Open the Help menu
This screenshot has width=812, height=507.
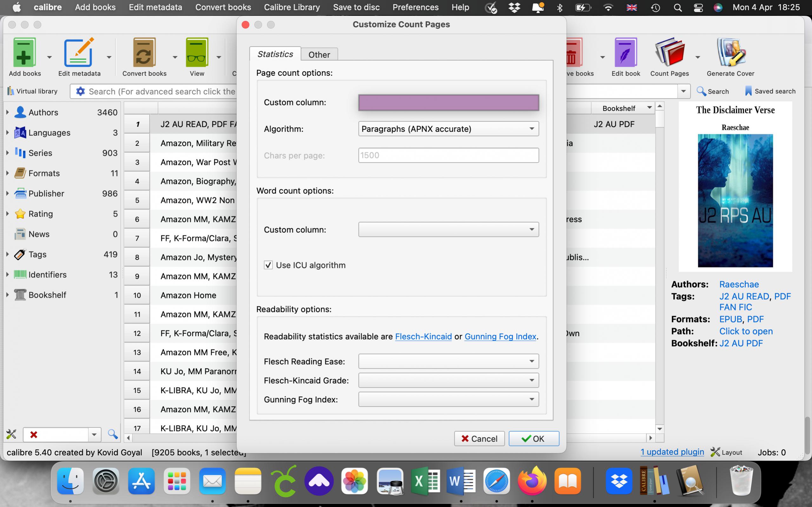[x=460, y=7]
